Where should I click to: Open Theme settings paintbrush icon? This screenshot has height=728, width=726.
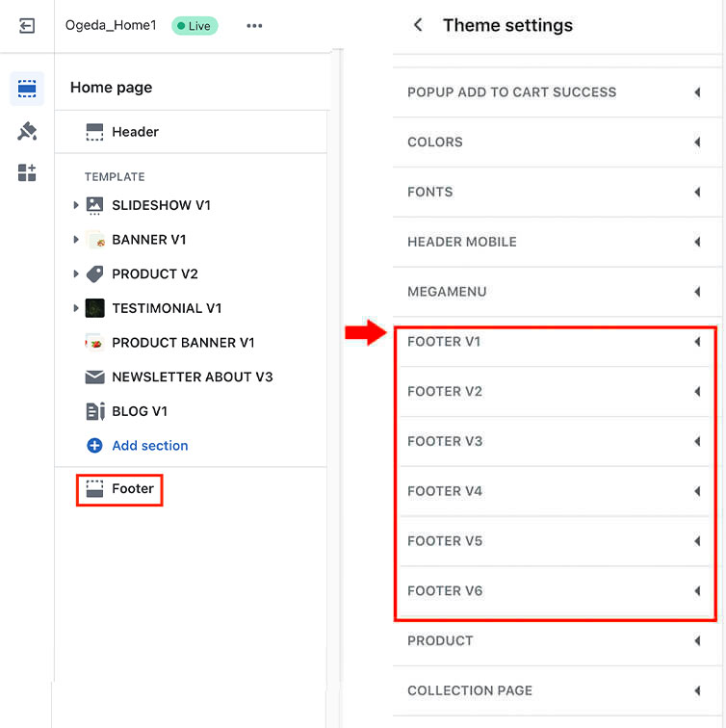coord(27,131)
